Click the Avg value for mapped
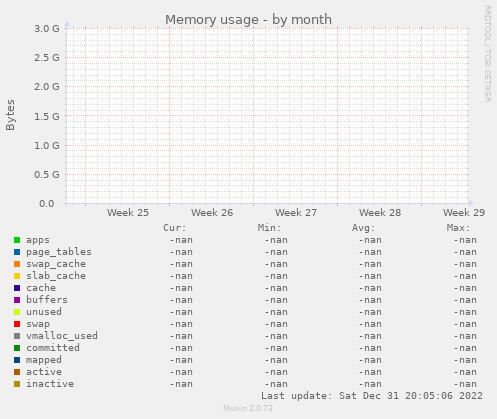The image size is (497, 419). coord(370,360)
